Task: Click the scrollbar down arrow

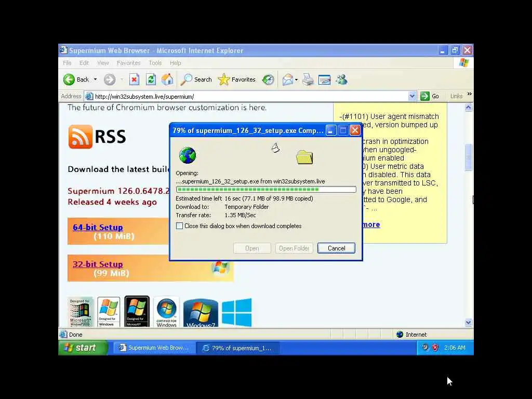Action: (x=468, y=322)
